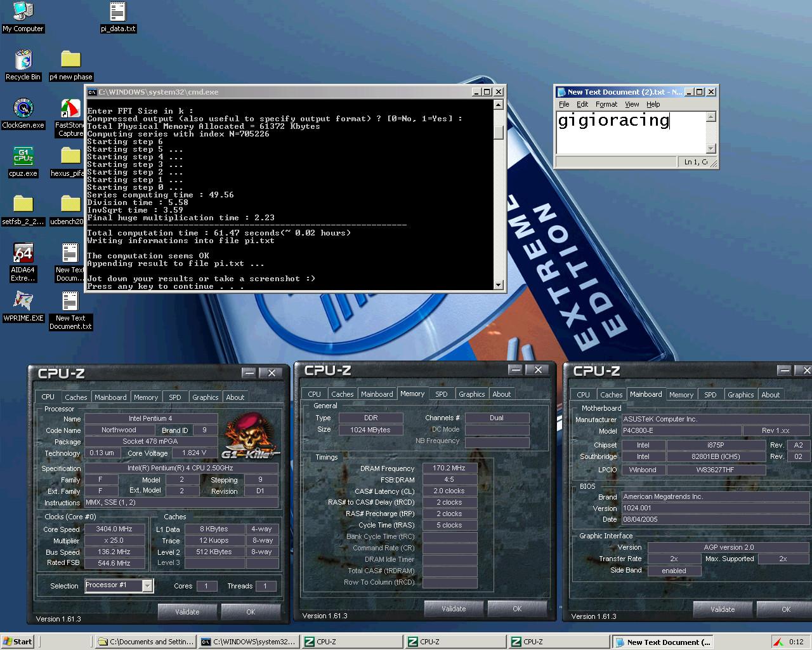Open p4 new phase folder

click(x=71, y=65)
